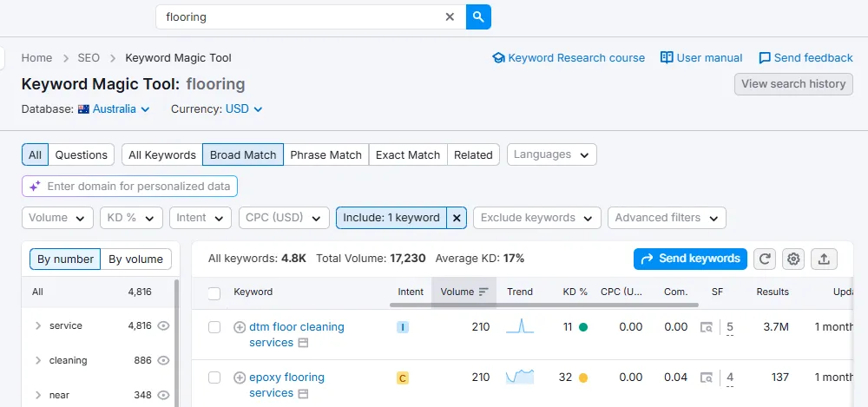Toggle eye icon for service group
The height and width of the screenshot is (407, 868).
163,325
